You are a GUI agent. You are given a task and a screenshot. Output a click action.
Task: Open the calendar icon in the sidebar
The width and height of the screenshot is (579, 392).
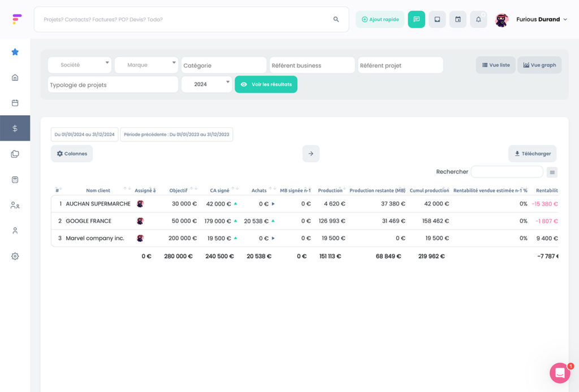tap(15, 103)
